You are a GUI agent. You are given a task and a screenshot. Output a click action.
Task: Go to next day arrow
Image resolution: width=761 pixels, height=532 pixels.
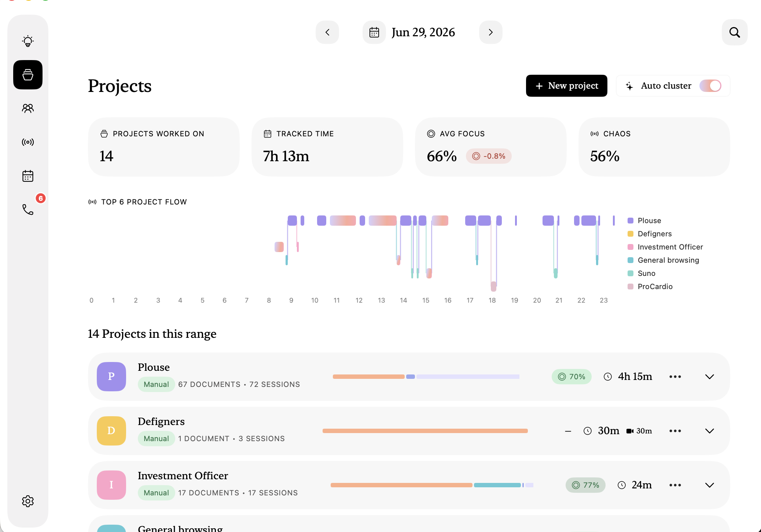491,32
